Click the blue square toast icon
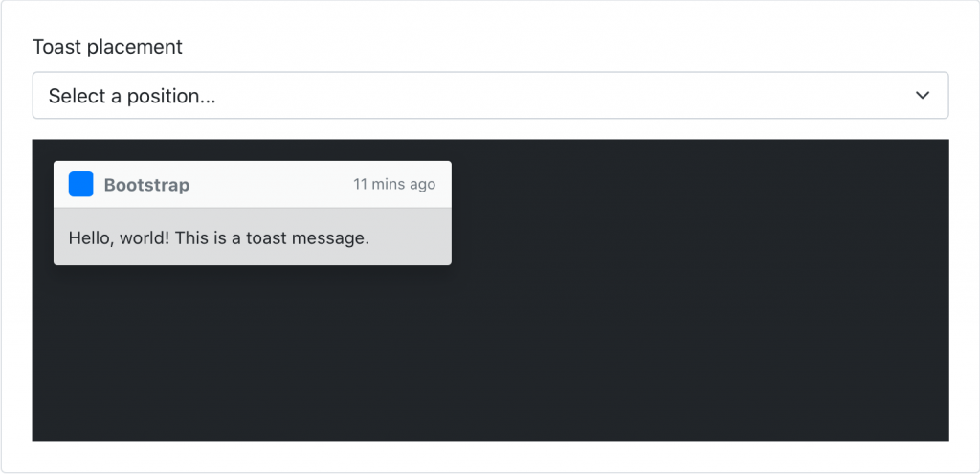 point(80,185)
